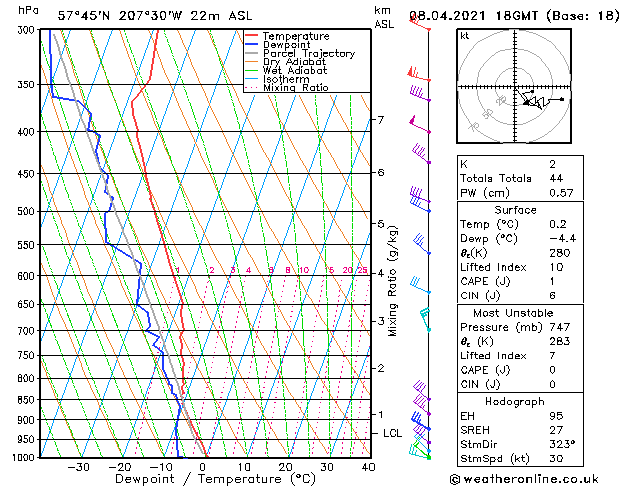
Task: Click the 'Dewpoint / Temperature (°C)' axis title
Action: point(215,479)
